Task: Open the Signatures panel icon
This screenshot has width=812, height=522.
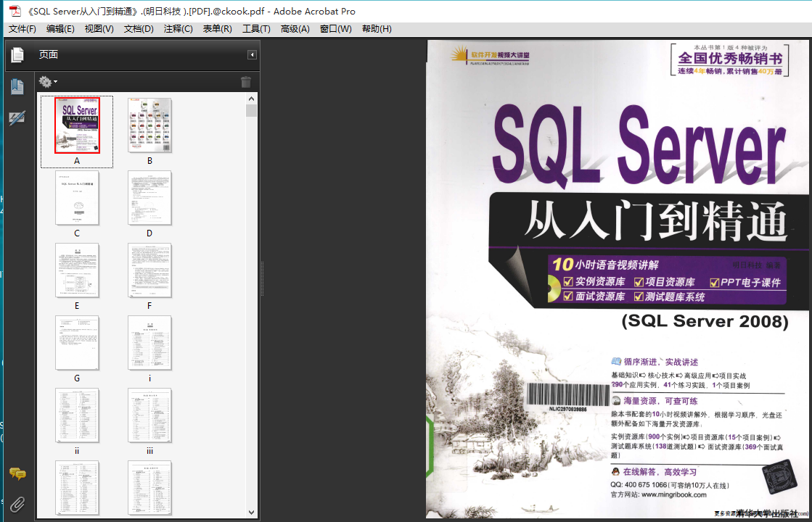Action: (17, 118)
